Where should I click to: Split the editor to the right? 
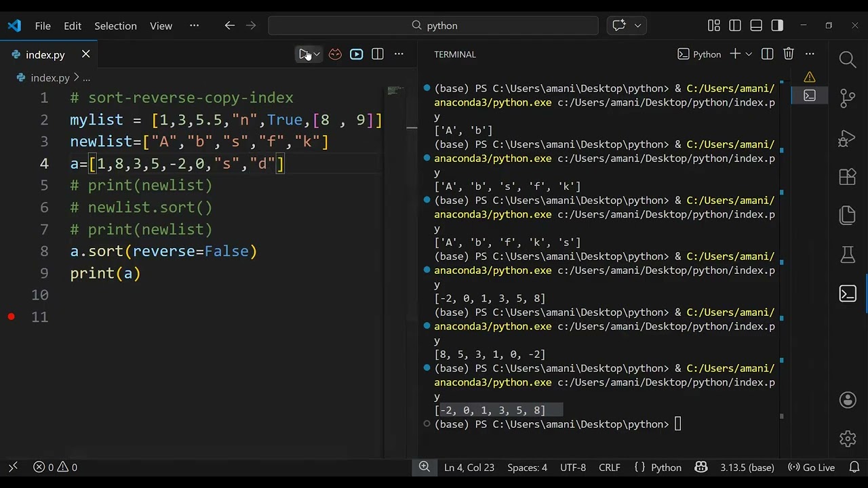coord(378,54)
